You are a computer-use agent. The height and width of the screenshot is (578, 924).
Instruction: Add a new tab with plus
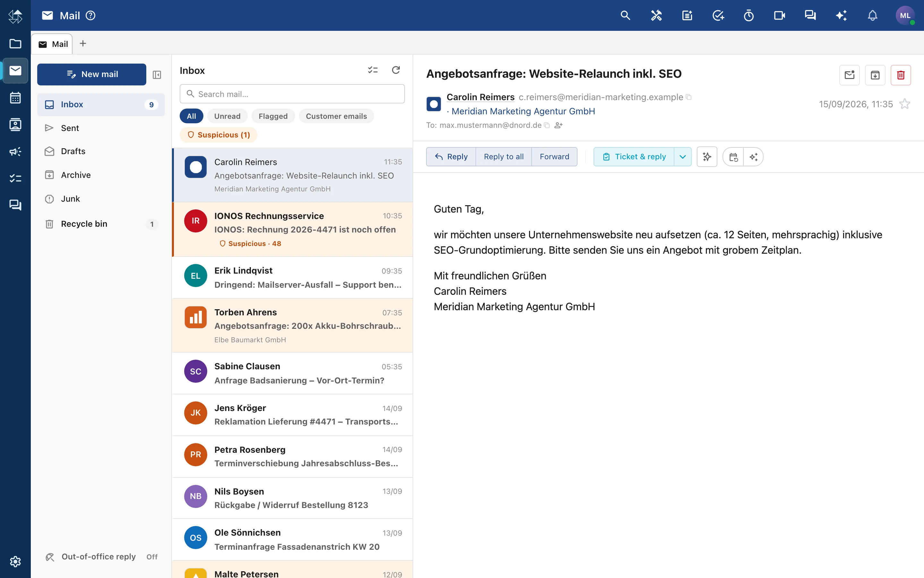[83, 44]
